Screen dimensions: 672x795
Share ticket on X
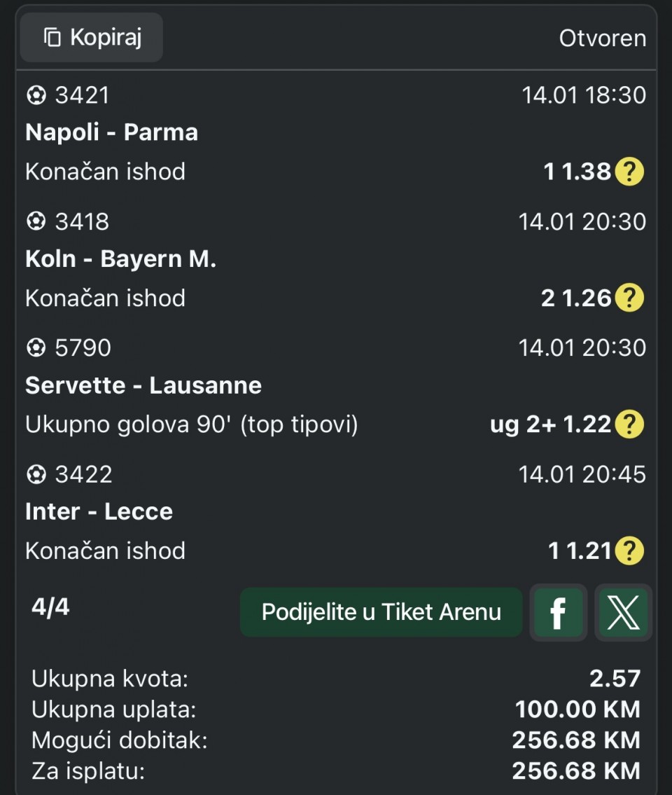point(623,613)
